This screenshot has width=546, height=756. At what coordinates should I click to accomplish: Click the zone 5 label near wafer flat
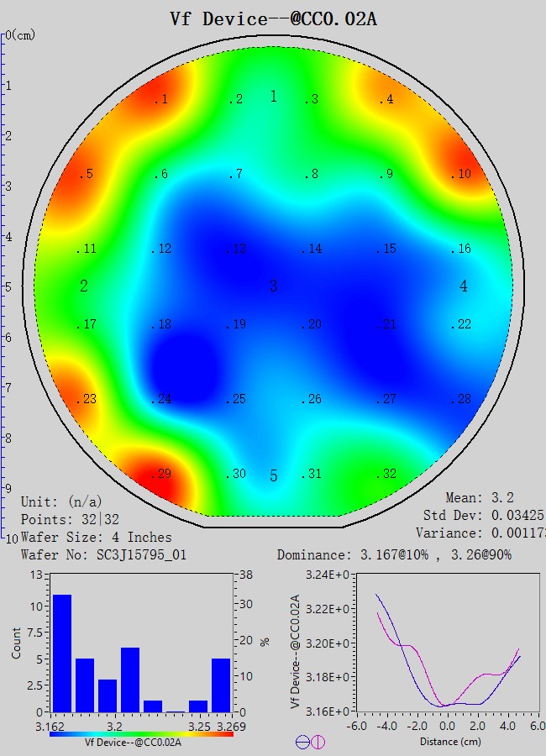[273, 476]
